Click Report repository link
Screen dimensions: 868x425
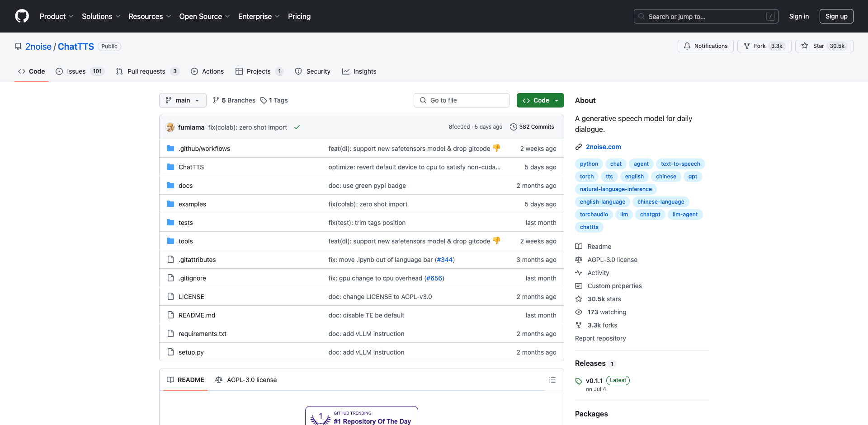click(600, 338)
